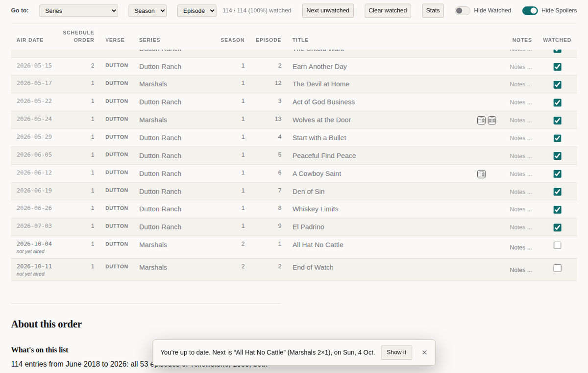Open the Season dropdown
This screenshot has height=373, width=588.
point(147,11)
